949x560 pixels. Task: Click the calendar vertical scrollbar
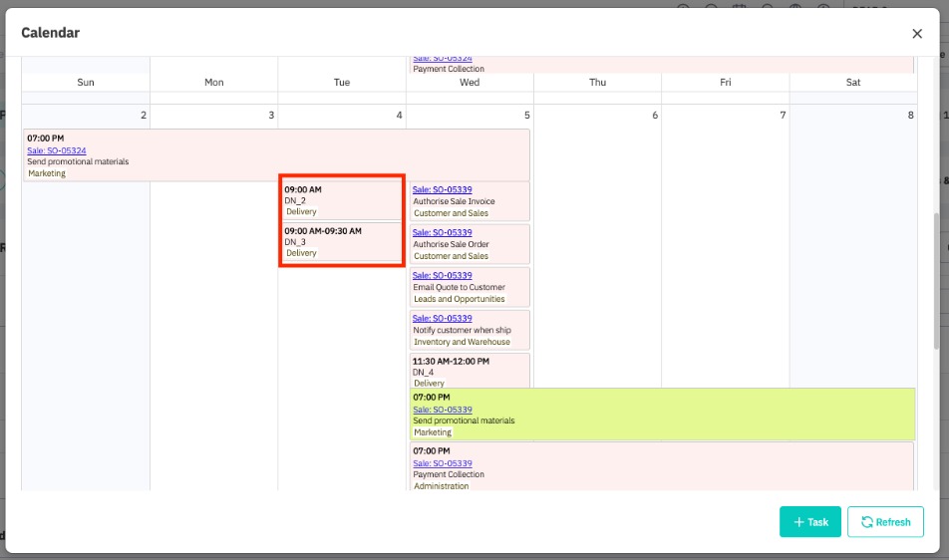coord(937,279)
